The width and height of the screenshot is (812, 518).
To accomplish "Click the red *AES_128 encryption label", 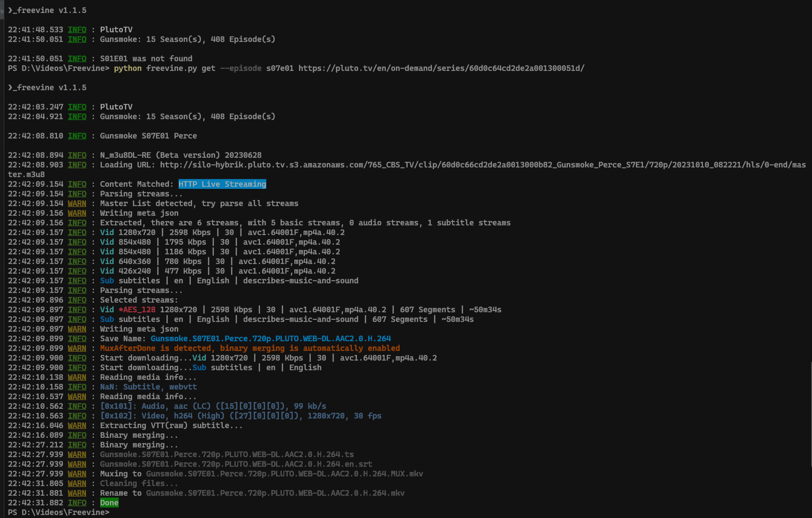I will coord(137,309).
